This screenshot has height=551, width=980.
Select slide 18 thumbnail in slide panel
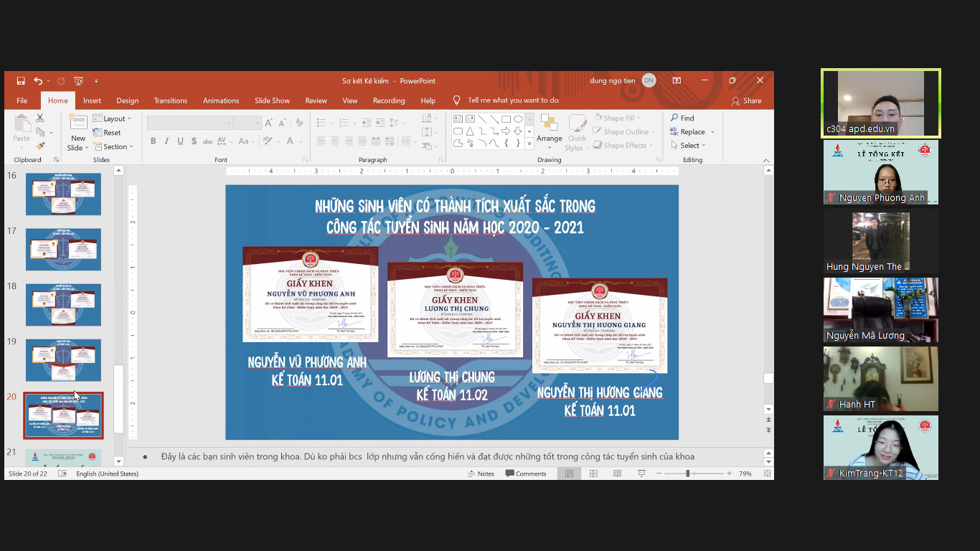[x=63, y=304]
